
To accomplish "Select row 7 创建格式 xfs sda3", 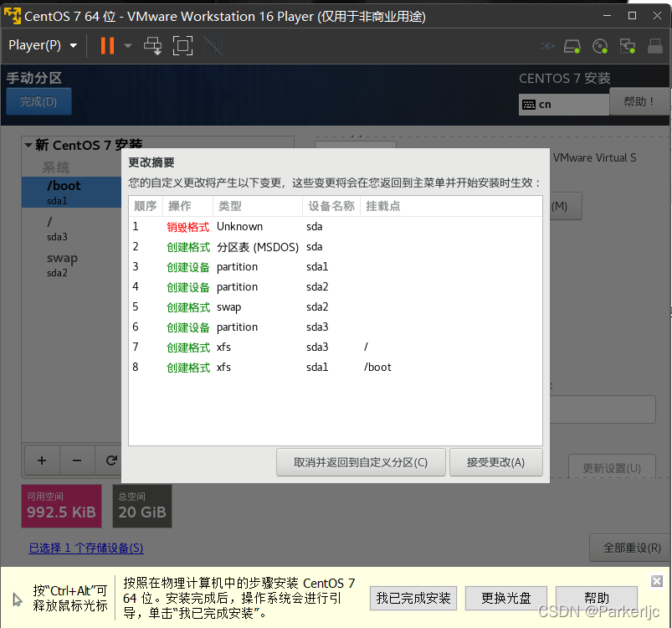I will [336, 347].
